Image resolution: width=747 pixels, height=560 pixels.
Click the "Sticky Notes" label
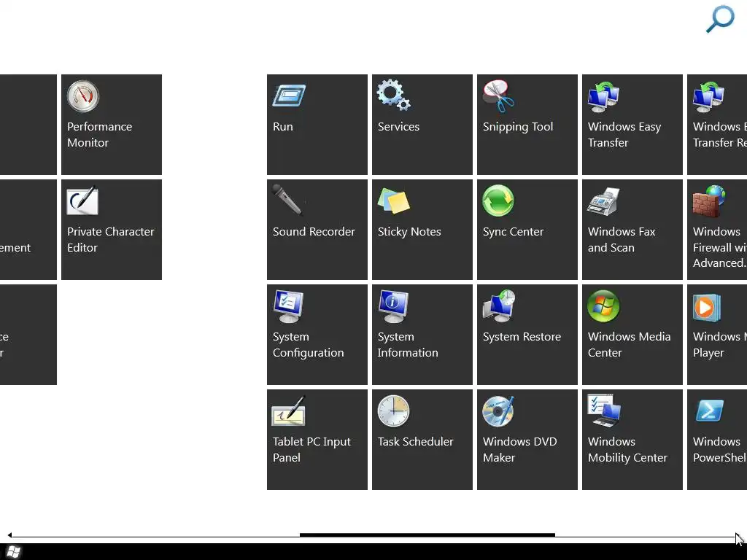click(409, 232)
